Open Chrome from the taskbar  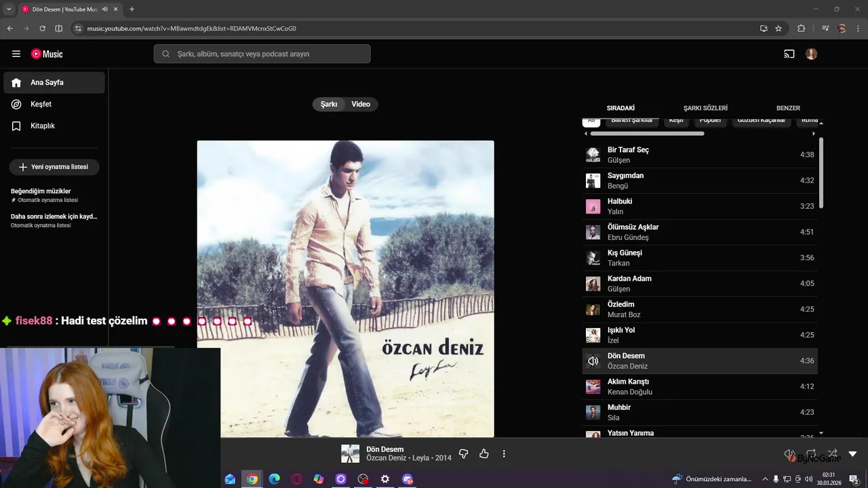point(252,479)
